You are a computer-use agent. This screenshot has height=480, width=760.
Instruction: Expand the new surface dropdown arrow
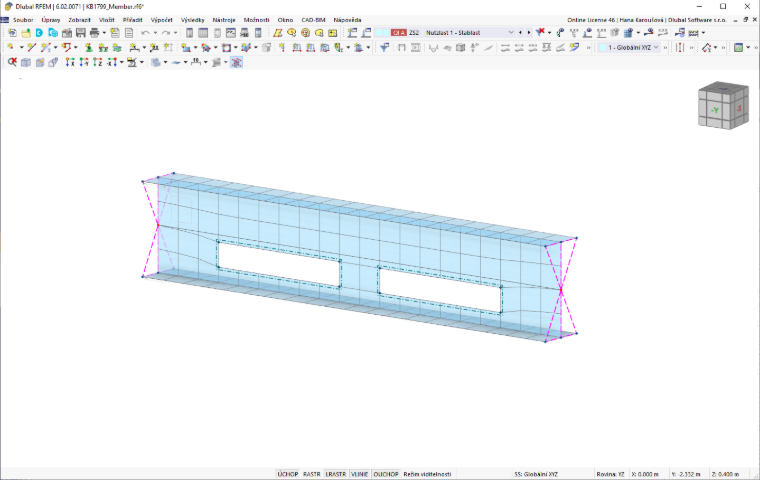tap(195, 47)
